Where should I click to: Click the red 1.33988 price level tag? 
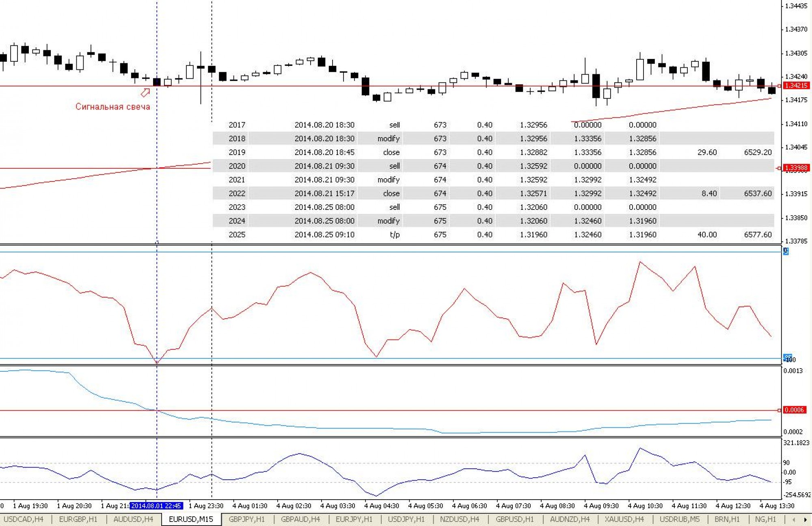(796, 168)
